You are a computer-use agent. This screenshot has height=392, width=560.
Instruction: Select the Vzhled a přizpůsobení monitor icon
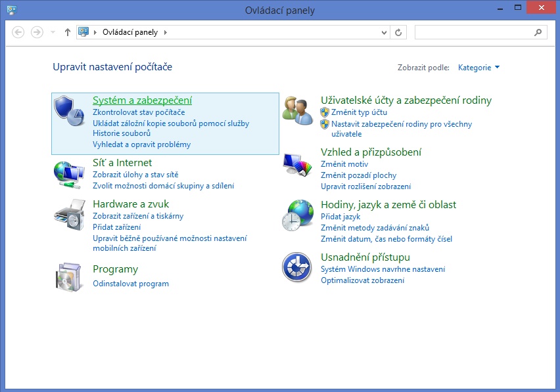pos(297,163)
